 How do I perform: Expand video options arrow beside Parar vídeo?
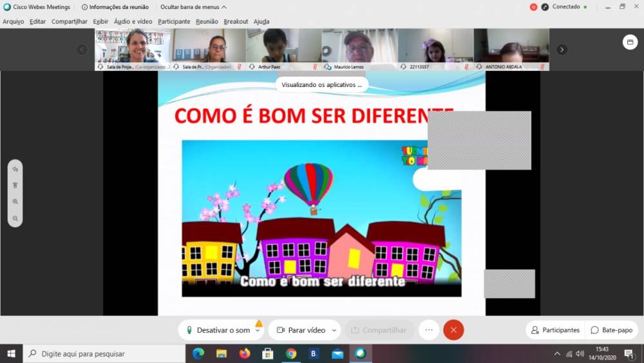[334, 330]
